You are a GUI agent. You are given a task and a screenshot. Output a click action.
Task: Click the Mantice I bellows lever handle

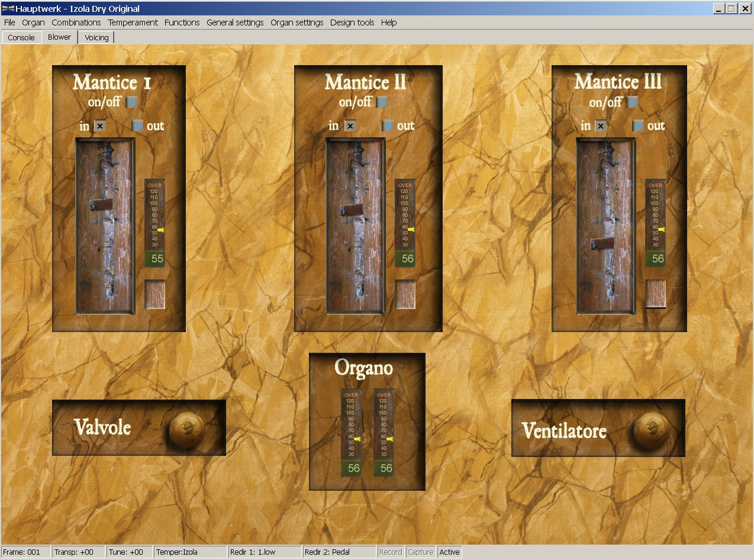101,204
